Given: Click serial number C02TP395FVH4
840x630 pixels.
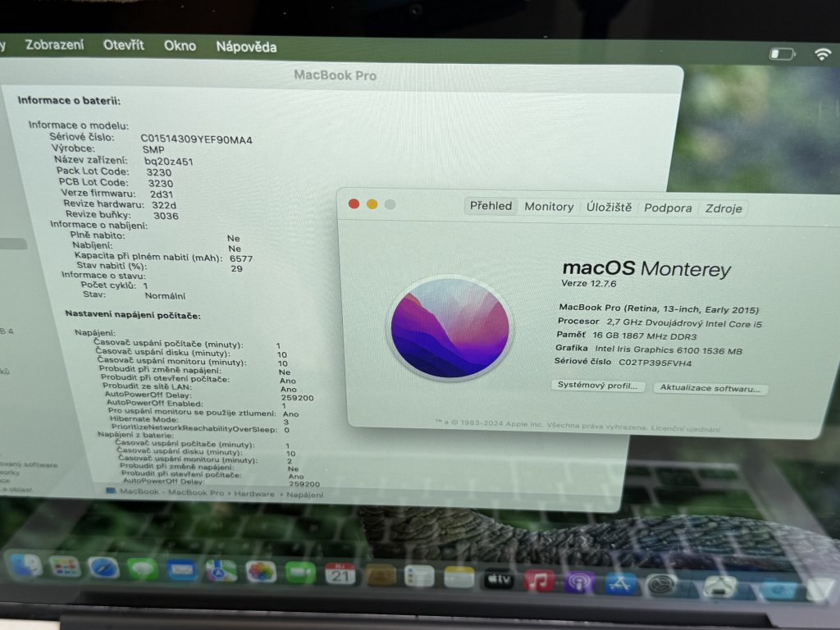Looking at the screenshot, I should [655, 363].
